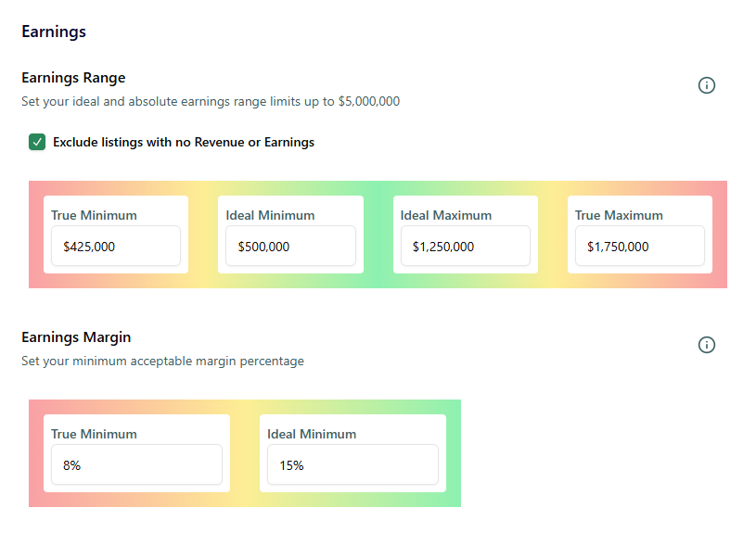Viewport: 756px width, 533px height.
Task: Click the Ideal Maximum label
Action: [446, 215]
